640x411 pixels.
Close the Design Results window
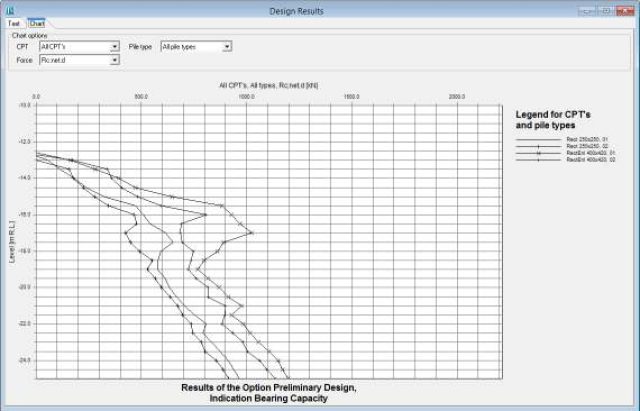pos(624,9)
